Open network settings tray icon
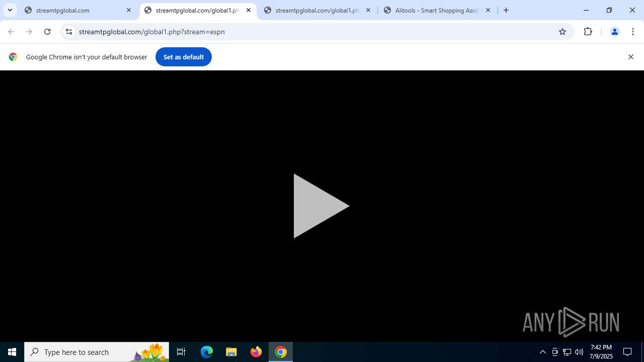The image size is (644, 362). click(567, 352)
